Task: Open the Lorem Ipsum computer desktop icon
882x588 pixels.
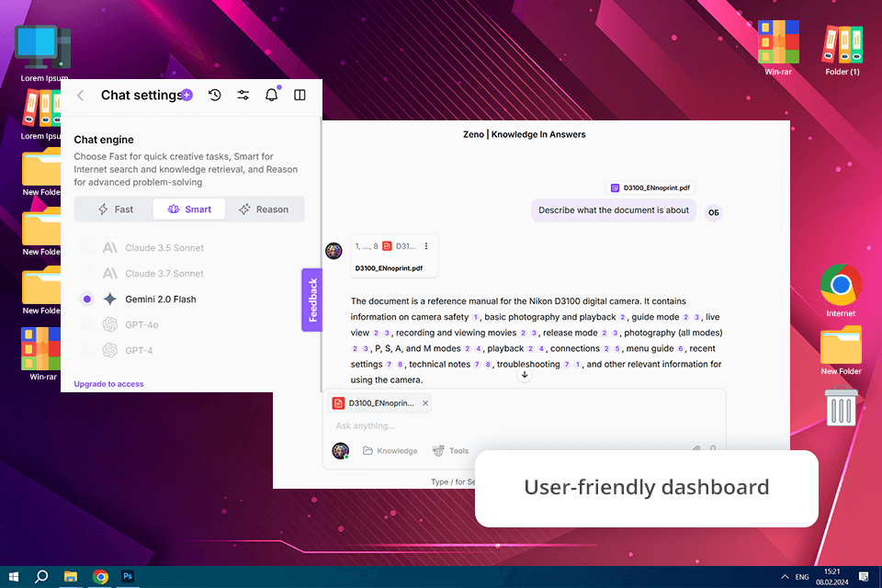Action: tap(44, 53)
